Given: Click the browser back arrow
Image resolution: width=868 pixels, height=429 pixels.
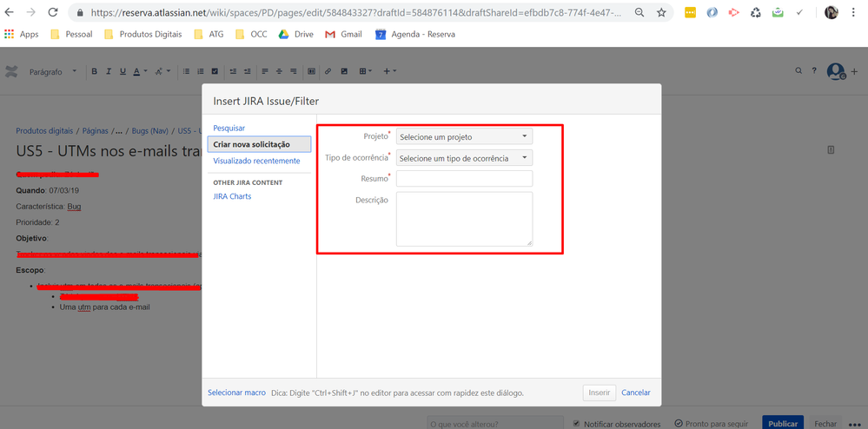Looking at the screenshot, I should coord(10,12).
